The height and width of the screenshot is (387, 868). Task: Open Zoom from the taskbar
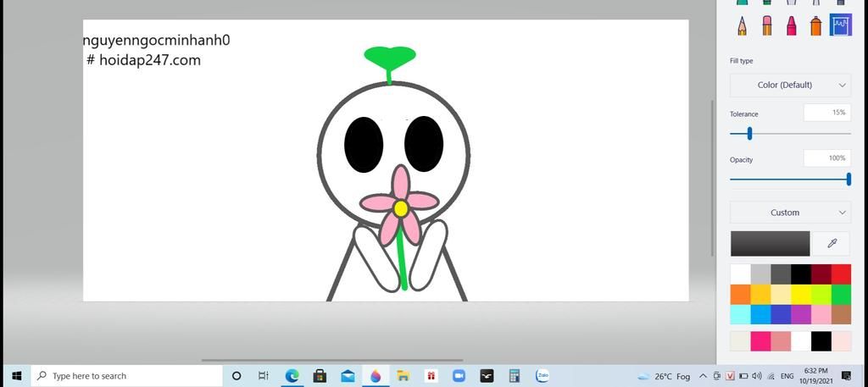[x=459, y=376]
